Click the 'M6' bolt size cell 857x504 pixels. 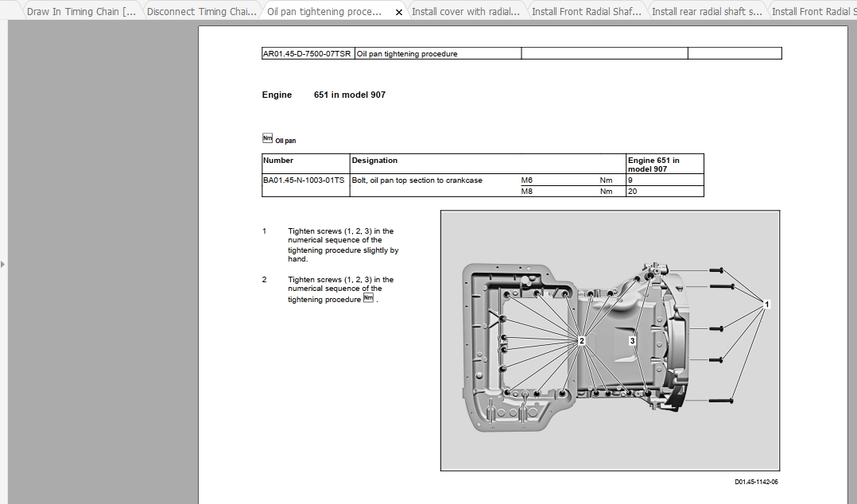pyautogui.click(x=527, y=180)
